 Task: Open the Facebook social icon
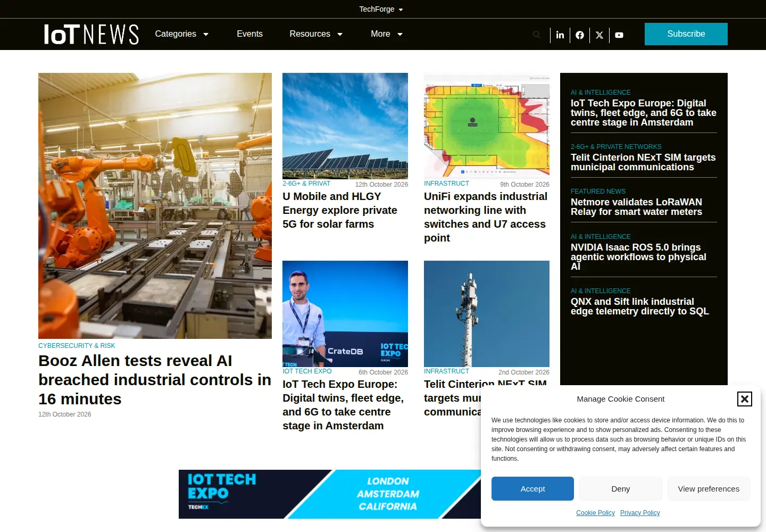(x=580, y=35)
